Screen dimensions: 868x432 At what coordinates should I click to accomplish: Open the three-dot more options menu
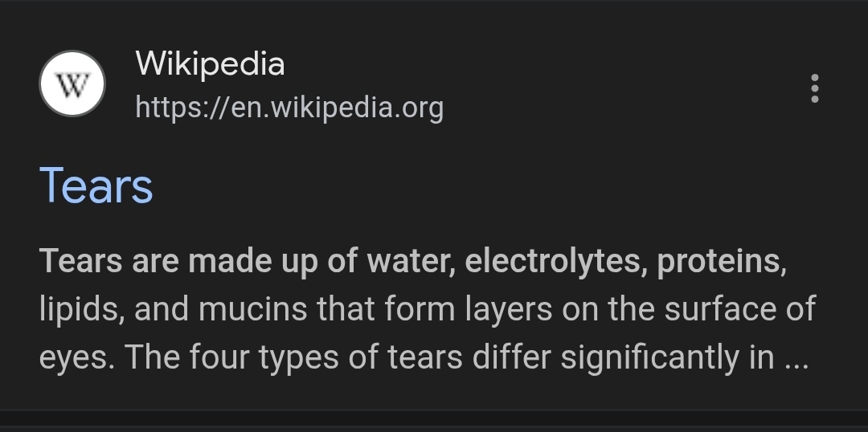click(815, 88)
